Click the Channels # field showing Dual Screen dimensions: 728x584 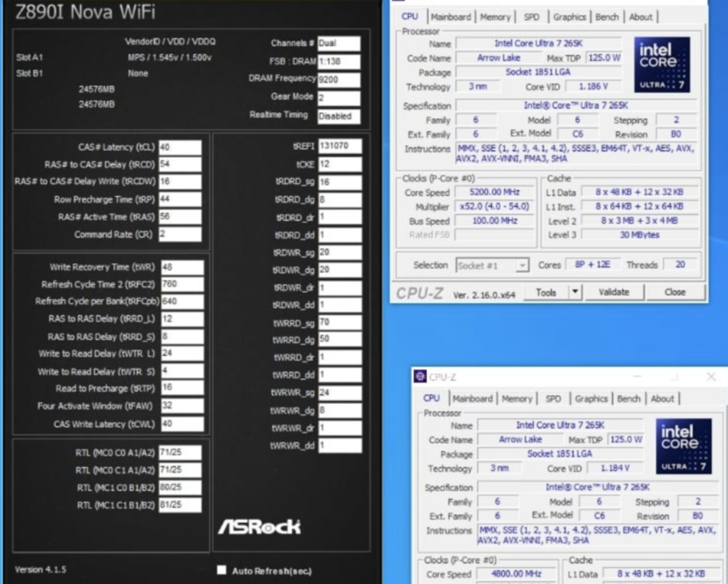(339, 43)
